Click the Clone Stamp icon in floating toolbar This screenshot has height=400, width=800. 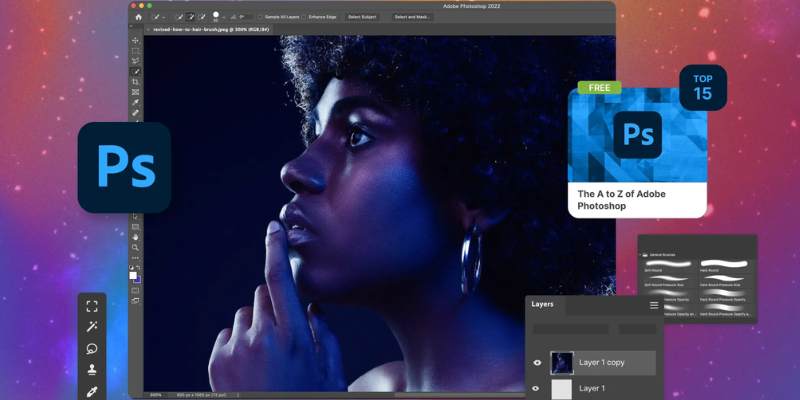coord(92,370)
